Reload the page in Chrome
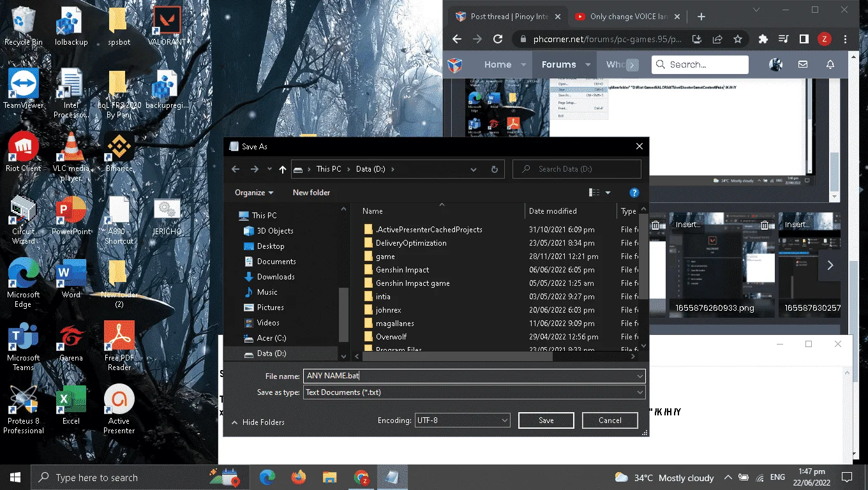Image resolution: width=868 pixels, height=490 pixels. [498, 39]
